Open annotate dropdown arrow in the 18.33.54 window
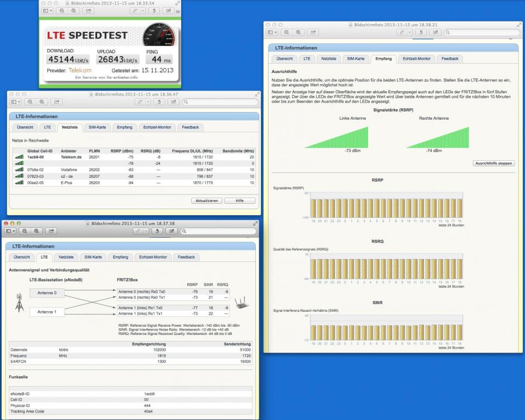This screenshot has width=525, height=420. point(142,11)
